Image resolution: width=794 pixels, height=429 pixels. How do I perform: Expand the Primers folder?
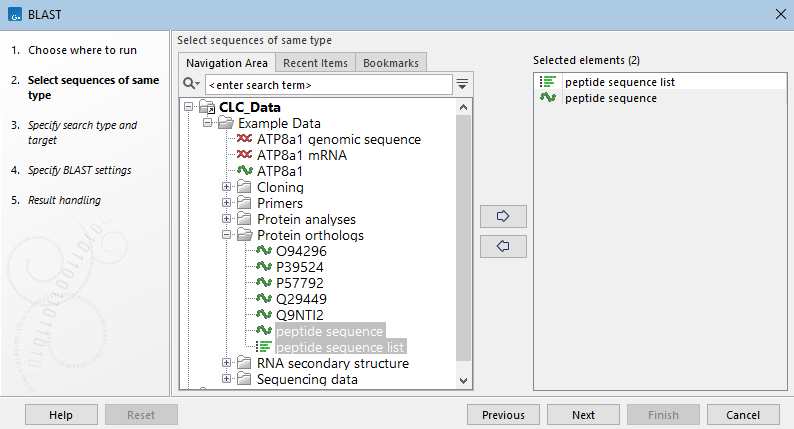click(227, 203)
